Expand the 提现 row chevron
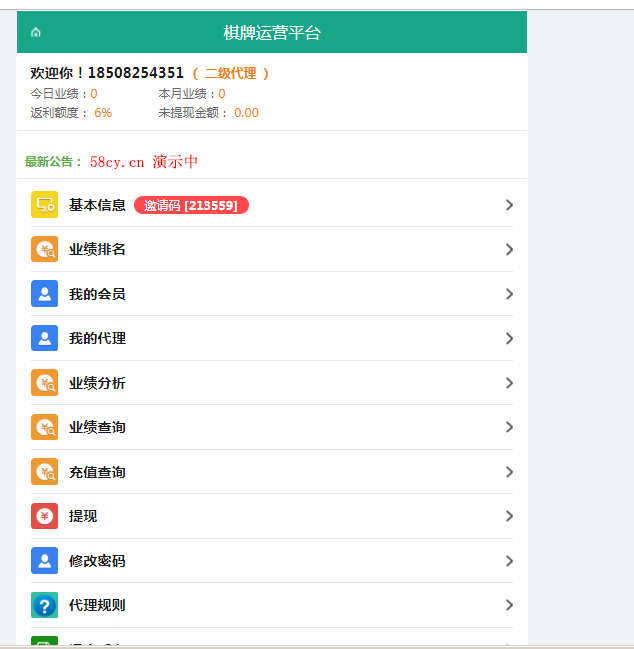This screenshot has height=649, width=634. (x=509, y=516)
